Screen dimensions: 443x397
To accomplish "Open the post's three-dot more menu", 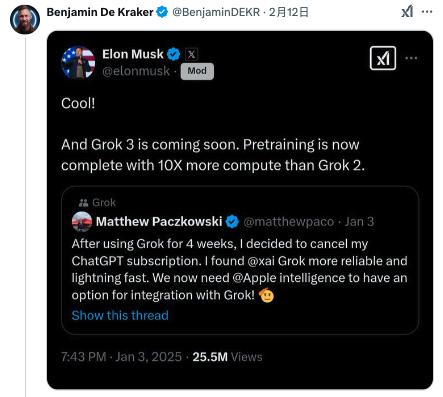I will tap(427, 12).
